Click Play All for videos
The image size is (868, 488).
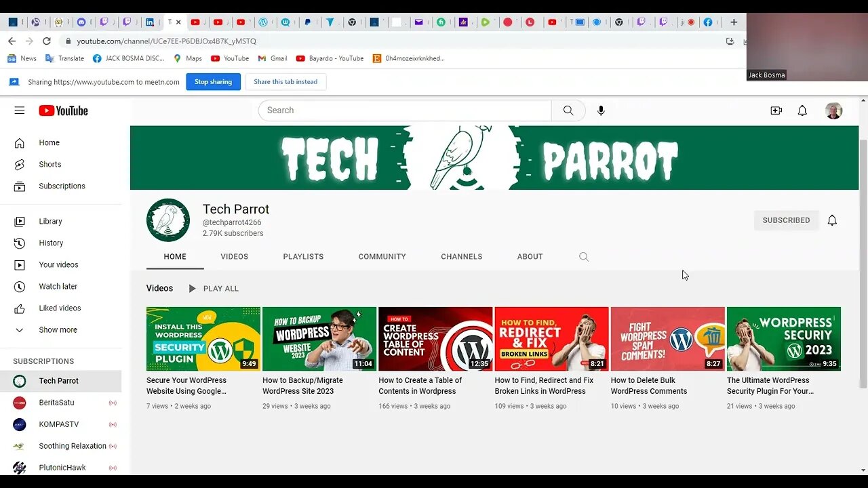(x=213, y=289)
